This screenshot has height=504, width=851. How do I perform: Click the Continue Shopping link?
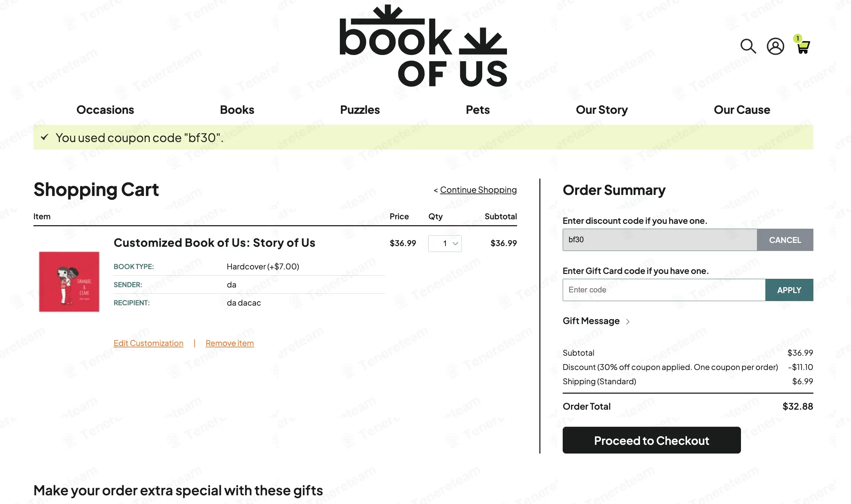tap(478, 190)
